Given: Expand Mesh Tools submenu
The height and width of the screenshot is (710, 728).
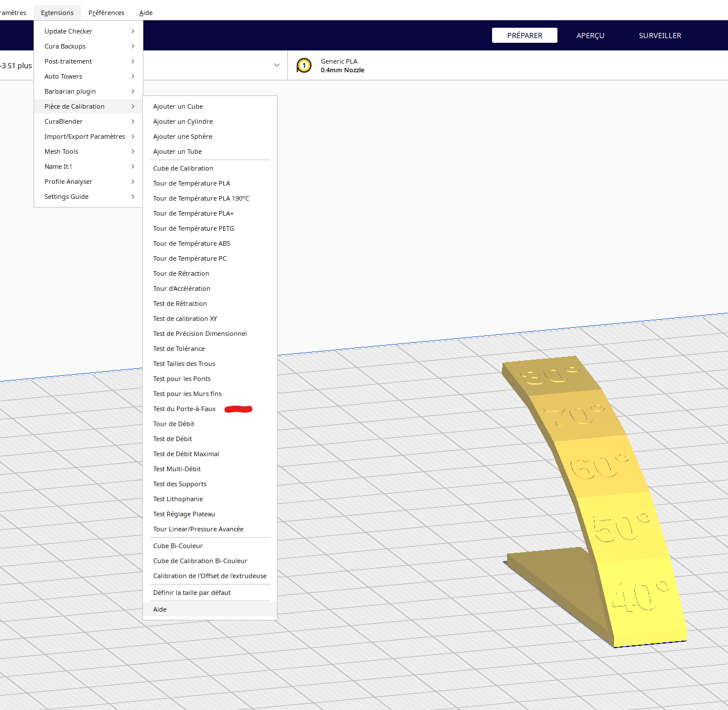Looking at the screenshot, I should (88, 151).
